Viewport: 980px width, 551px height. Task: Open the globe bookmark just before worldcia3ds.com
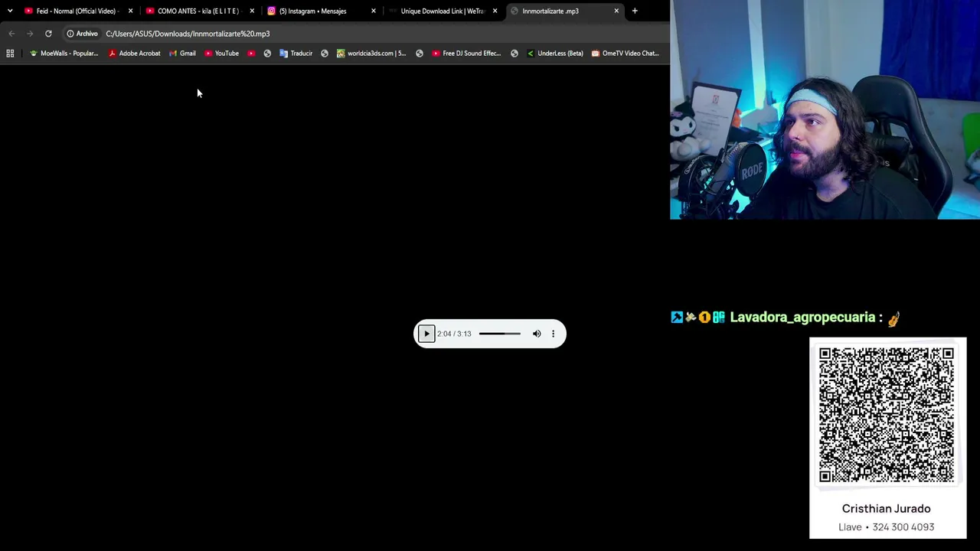click(325, 54)
